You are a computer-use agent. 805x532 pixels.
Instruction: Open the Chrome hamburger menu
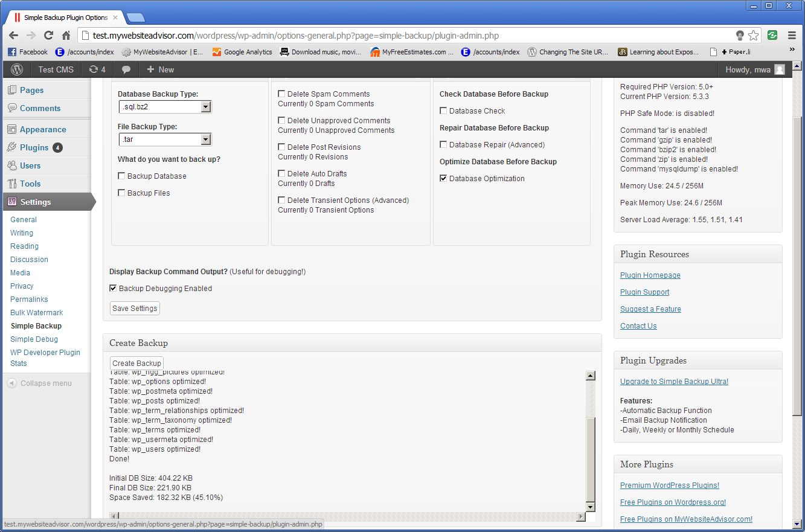click(792, 35)
